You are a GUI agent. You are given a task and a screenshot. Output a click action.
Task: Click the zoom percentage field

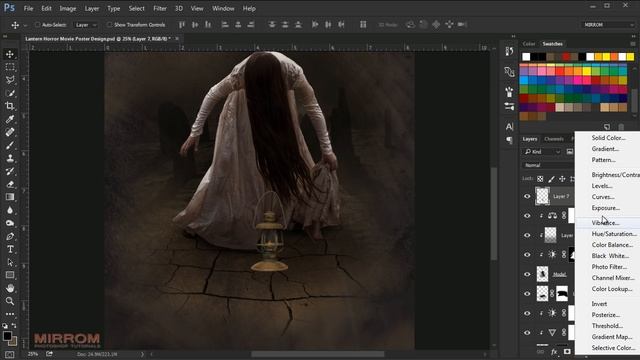(33, 354)
